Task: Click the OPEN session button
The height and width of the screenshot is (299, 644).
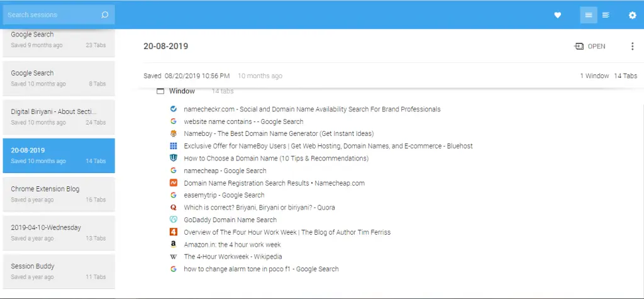Action: pyautogui.click(x=590, y=47)
